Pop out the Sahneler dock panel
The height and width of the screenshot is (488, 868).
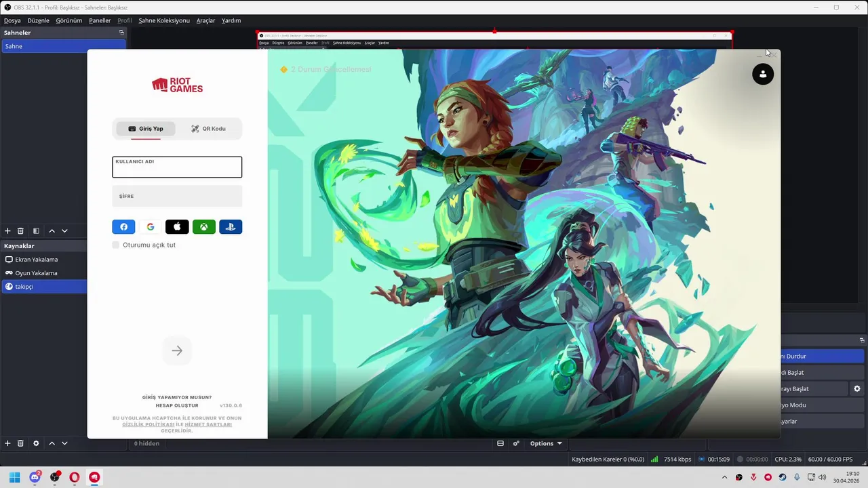click(x=121, y=33)
